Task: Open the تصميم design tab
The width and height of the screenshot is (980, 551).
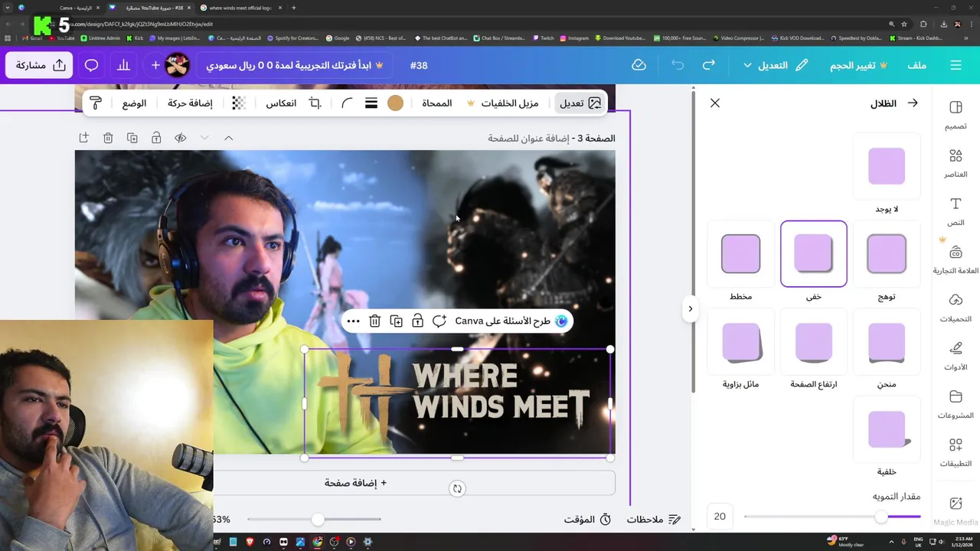Action: tap(955, 115)
